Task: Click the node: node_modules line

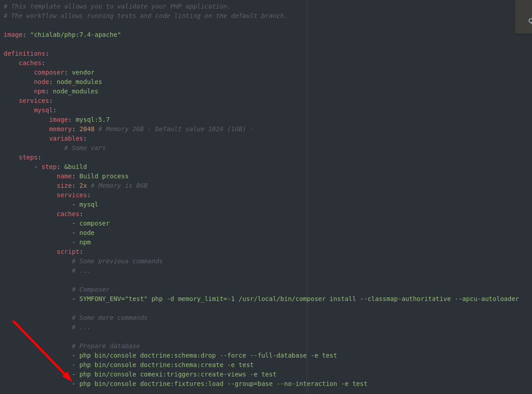Action: coord(68,82)
